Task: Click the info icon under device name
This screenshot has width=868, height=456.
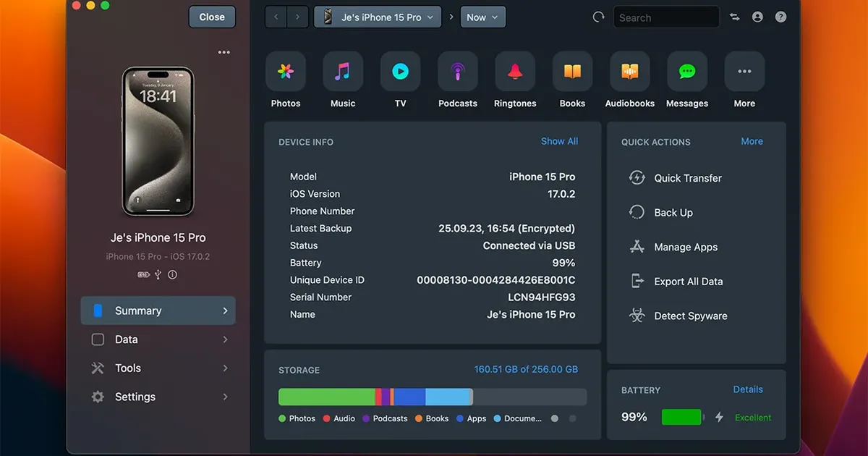Action: tap(173, 275)
